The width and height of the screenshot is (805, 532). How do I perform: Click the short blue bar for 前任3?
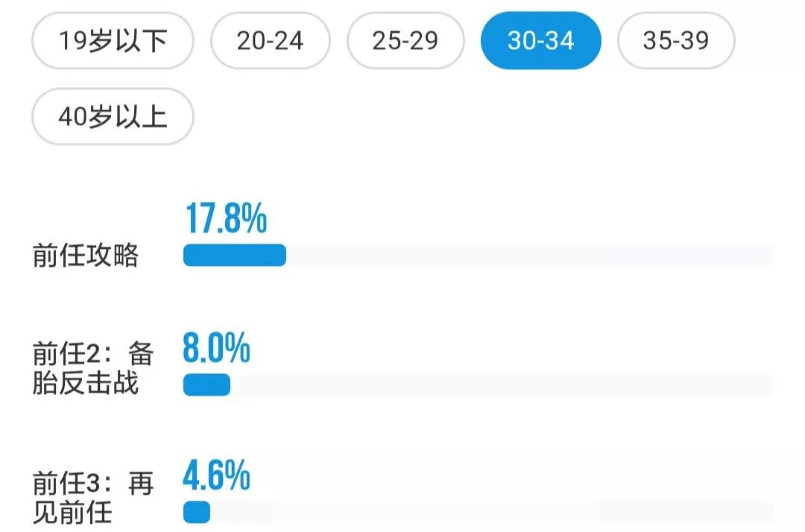pyautogui.click(x=197, y=513)
